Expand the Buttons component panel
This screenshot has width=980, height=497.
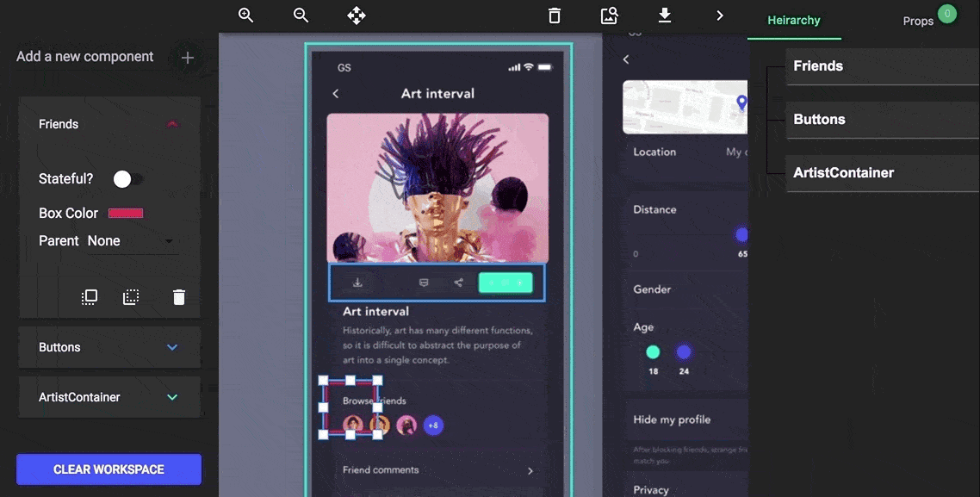click(x=171, y=347)
